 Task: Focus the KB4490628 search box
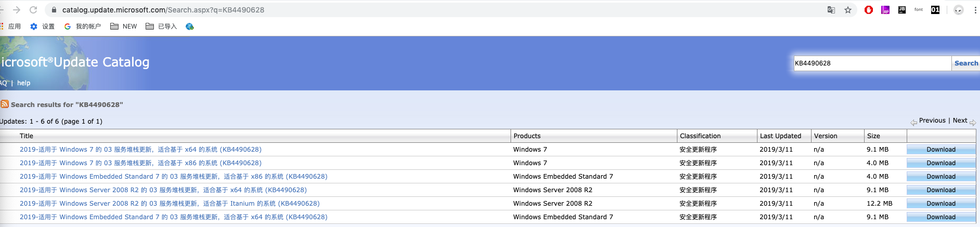pos(872,63)
